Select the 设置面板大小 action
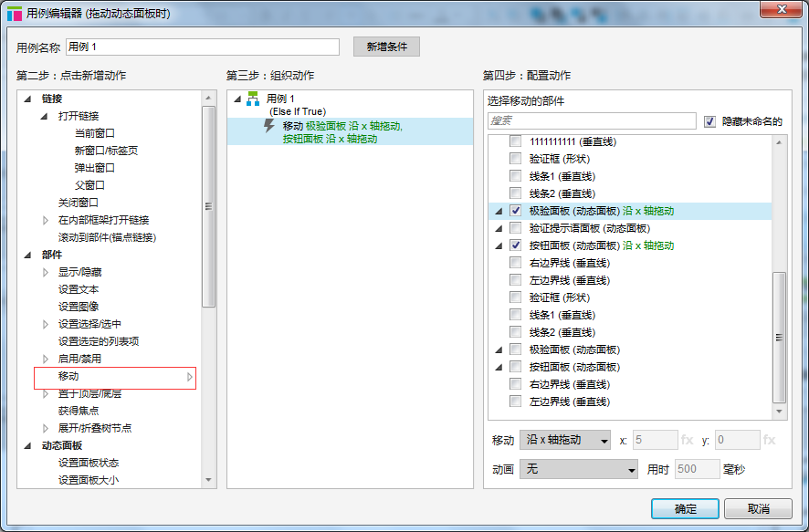The width and height of the screenshot is (809, 532). click(89, 480)
